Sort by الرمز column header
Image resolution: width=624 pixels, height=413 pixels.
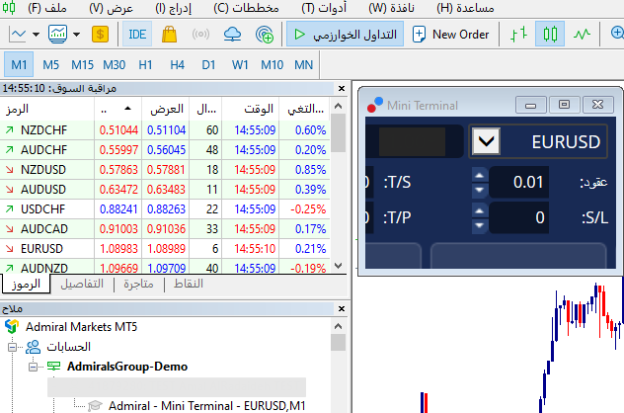47,109
